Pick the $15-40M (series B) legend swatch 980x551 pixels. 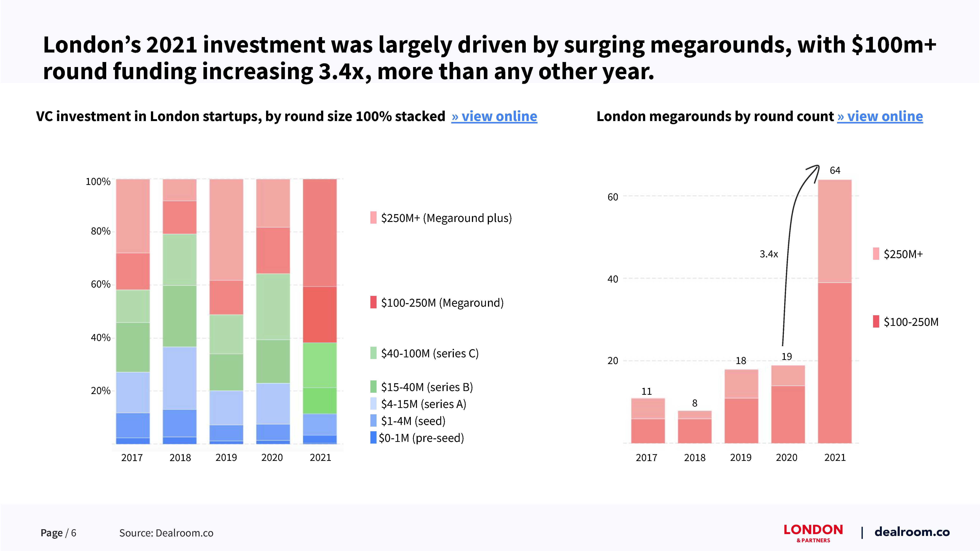point(373,387)
